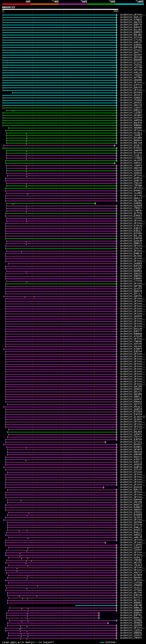Click UniRef100_B9EZ23 hit label
The width and height of the screenshot is (146, 644).
pyautogui.click(x=131, y=110)
